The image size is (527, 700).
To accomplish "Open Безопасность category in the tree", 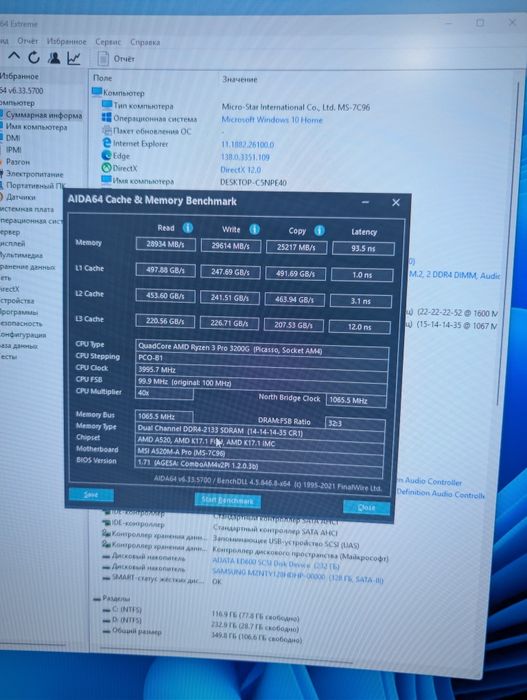I will (21, 323).
